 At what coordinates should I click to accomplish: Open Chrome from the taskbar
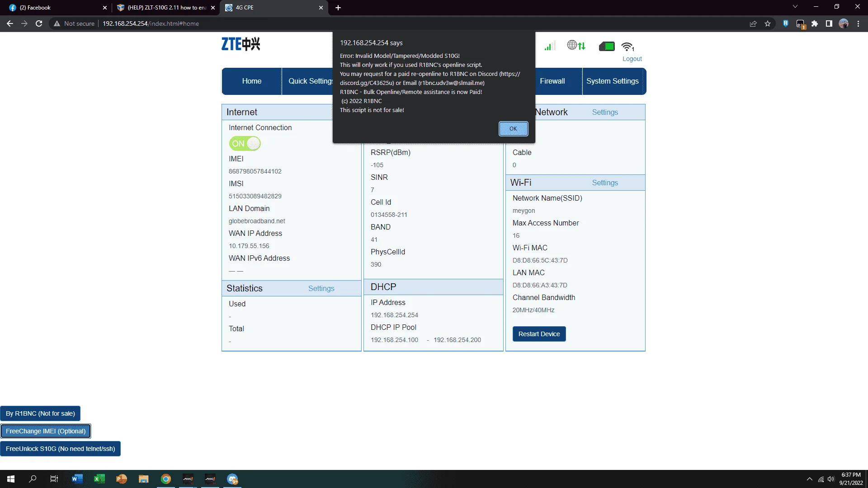(166, 479)
